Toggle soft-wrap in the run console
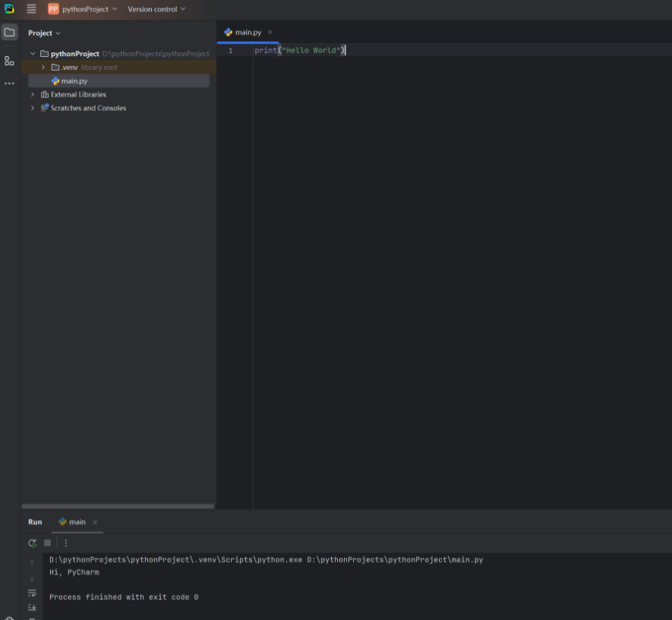672x620 pixels. (32, 593)
